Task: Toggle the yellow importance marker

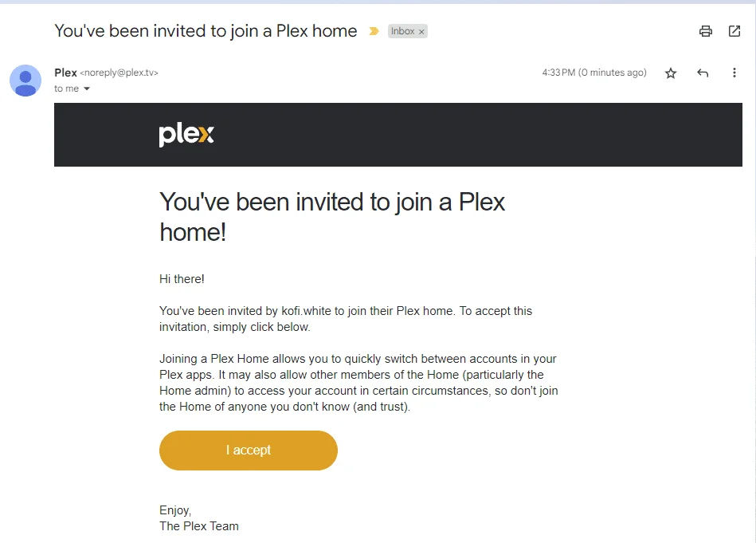Action: (x=374, y=31)
